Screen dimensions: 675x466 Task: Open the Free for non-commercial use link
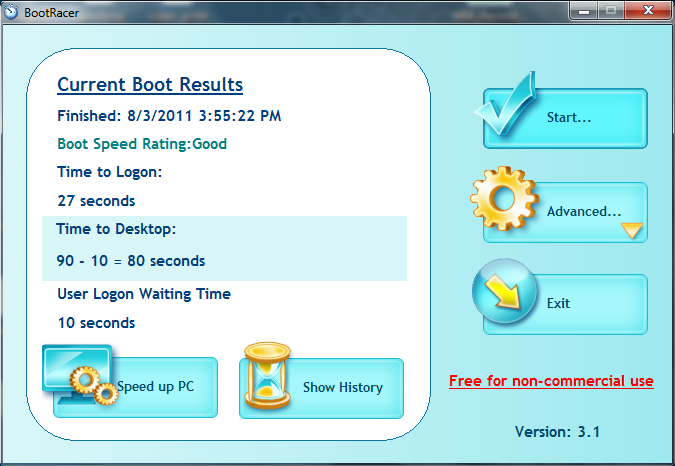[551, 381]
